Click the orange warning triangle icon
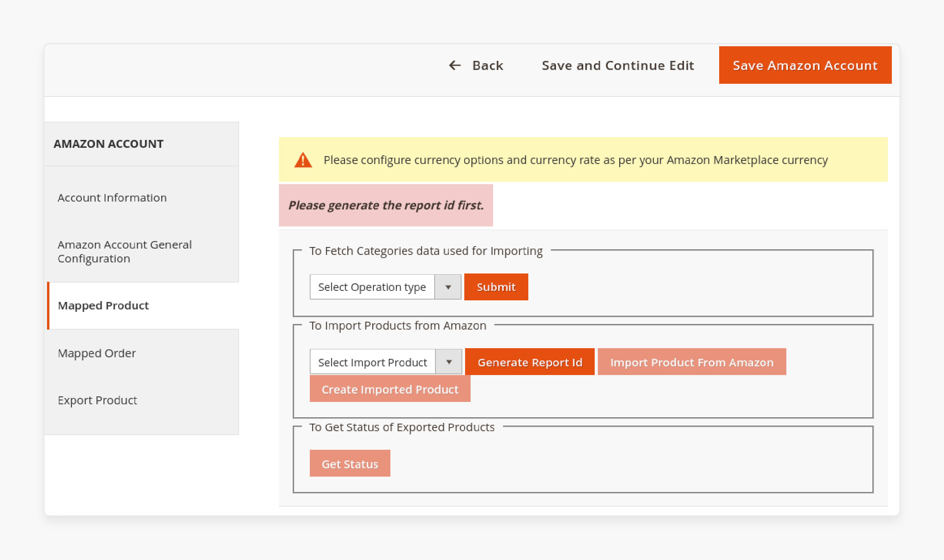The image size is (944, 560). click(303, 160)
